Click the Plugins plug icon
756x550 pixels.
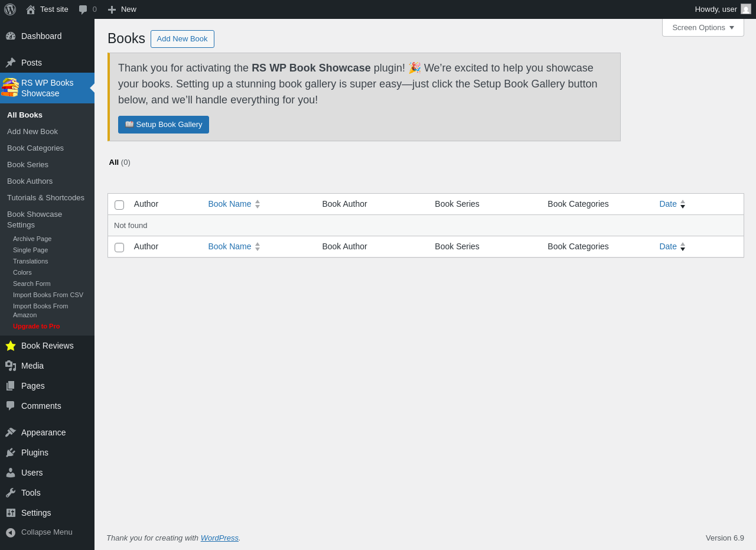(11, 453)
